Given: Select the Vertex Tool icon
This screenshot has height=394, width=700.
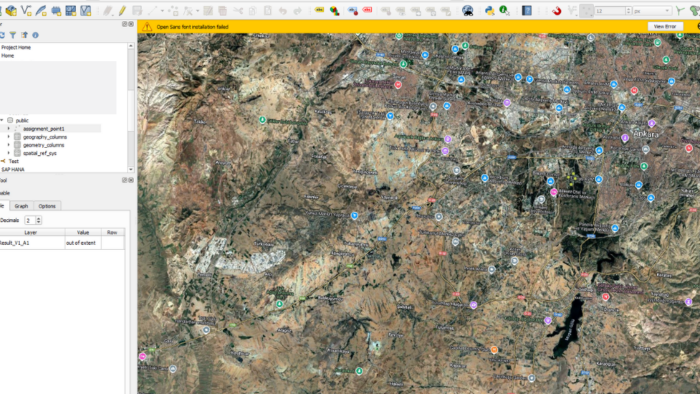Looking at the screenshot, I should [x=188, y=10].
